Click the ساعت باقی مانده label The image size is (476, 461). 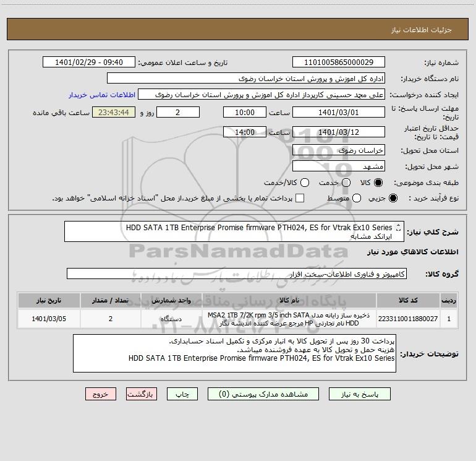pos(61,113)
